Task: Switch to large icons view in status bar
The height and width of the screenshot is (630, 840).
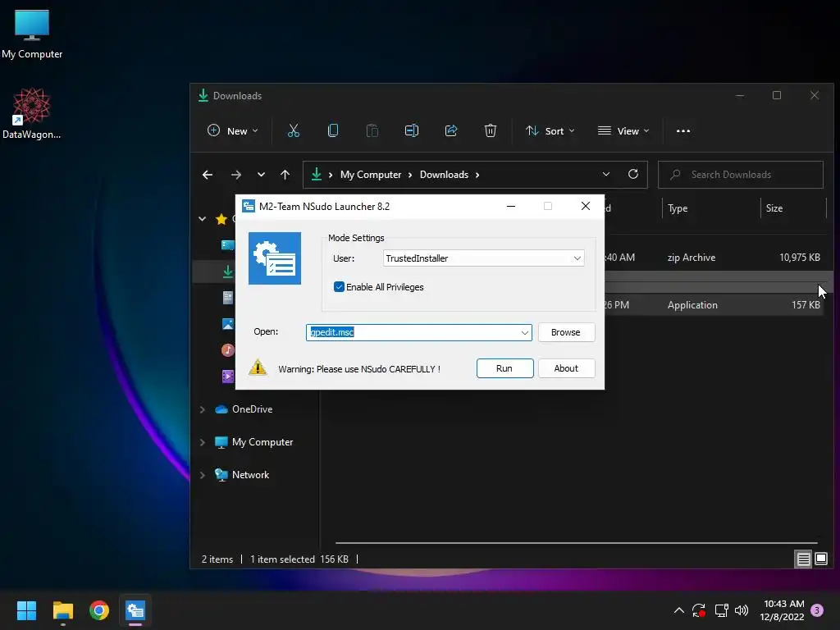Action: 820,559
